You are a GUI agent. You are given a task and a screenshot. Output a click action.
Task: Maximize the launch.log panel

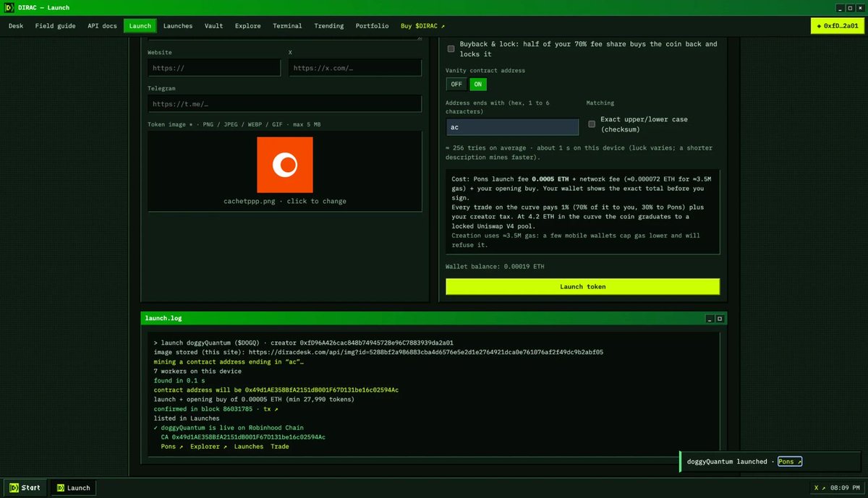719,318
